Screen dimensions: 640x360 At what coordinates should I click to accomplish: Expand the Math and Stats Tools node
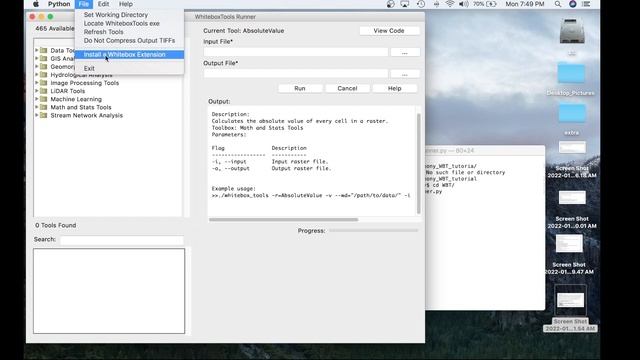coord(37,107)
